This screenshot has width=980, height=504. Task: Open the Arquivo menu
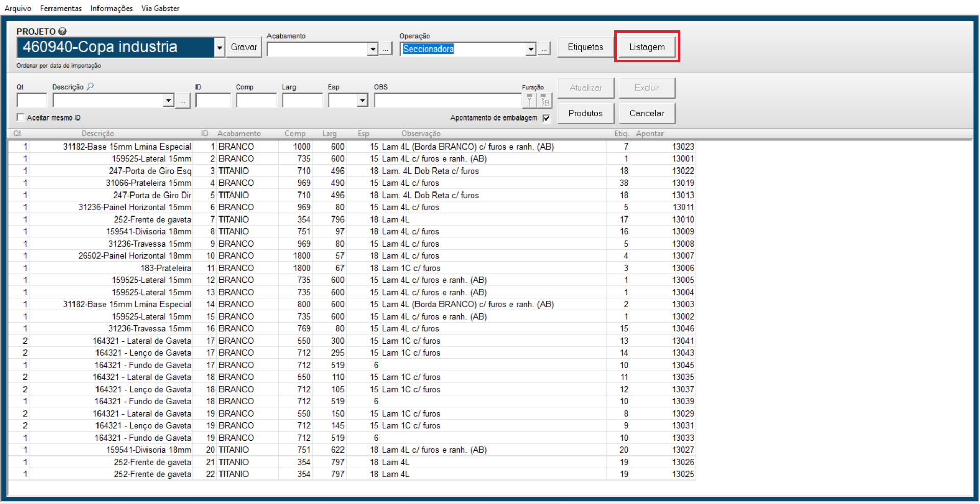click(x=18, y=8)
